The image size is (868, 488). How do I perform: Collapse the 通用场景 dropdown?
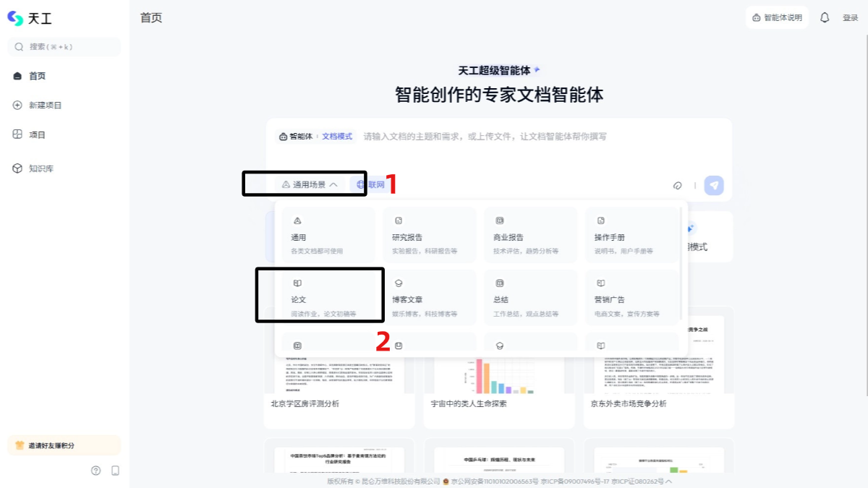click(310, 184)
